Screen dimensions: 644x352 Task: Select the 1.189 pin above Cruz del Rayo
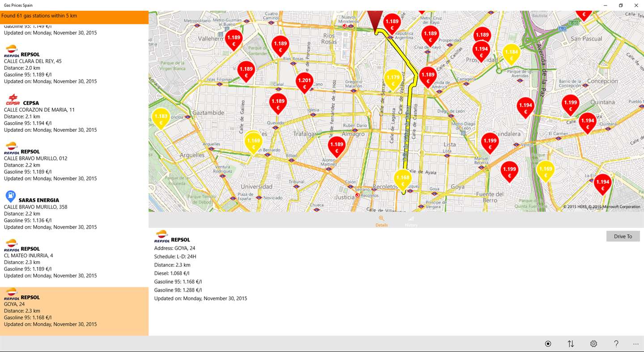tap(430, 36)
